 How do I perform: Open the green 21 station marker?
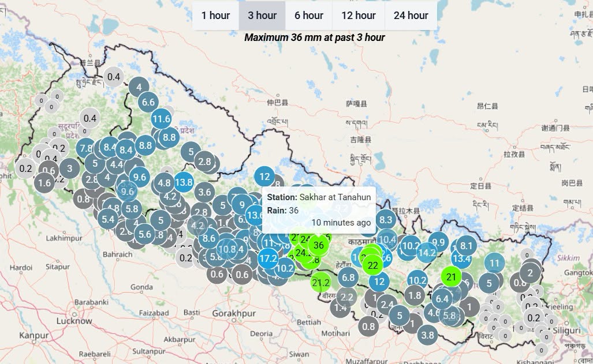click(451, 277)
